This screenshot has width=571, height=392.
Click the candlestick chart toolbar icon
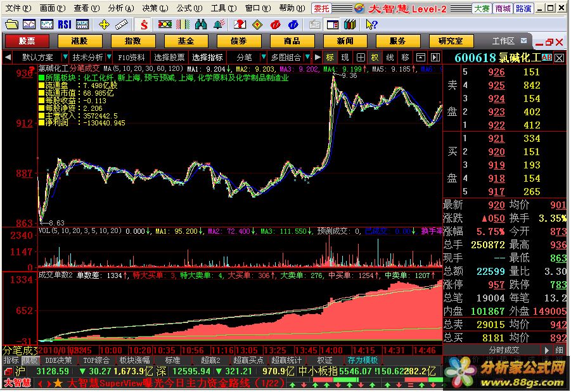tap(47, 25)
